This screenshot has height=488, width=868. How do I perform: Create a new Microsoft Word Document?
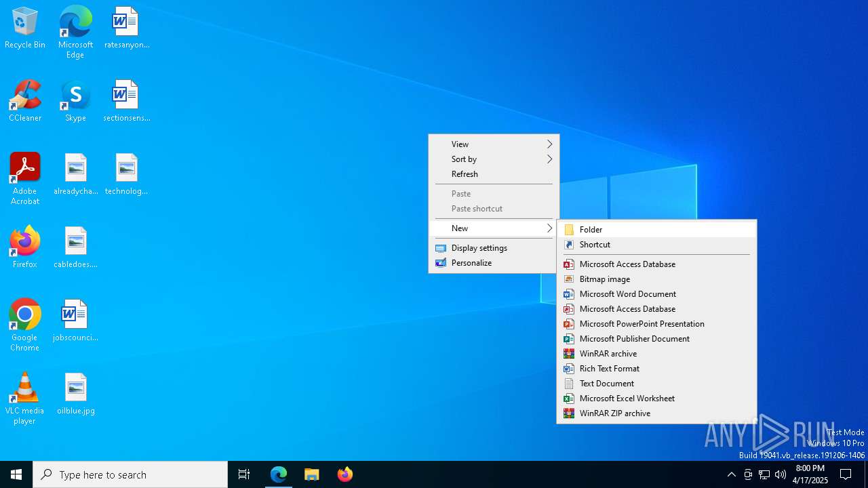point(656,294)
